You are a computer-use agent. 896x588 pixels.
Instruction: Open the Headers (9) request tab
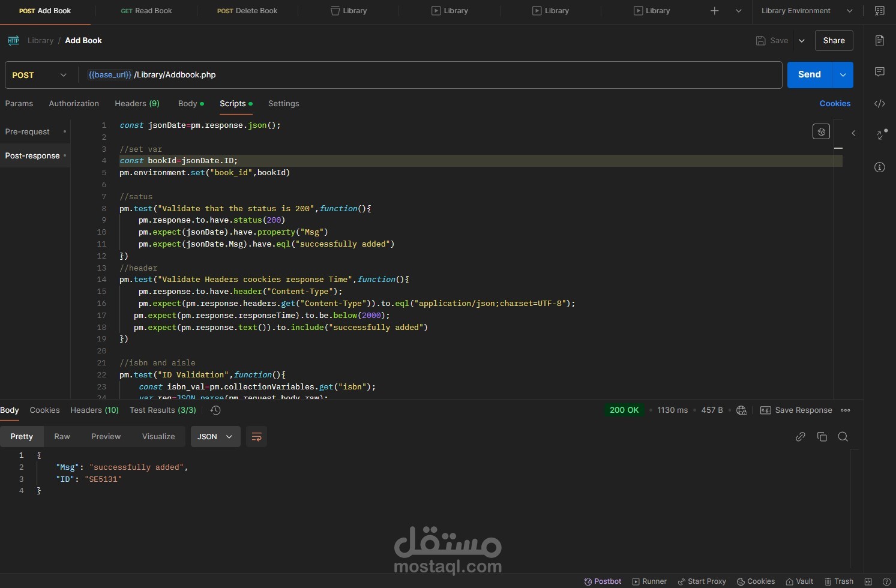(x=137, y=104)
